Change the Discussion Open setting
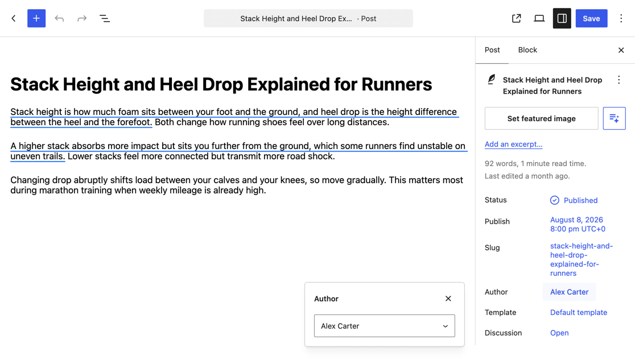Viewport: 635px width, 364px height. pos(559,333)
